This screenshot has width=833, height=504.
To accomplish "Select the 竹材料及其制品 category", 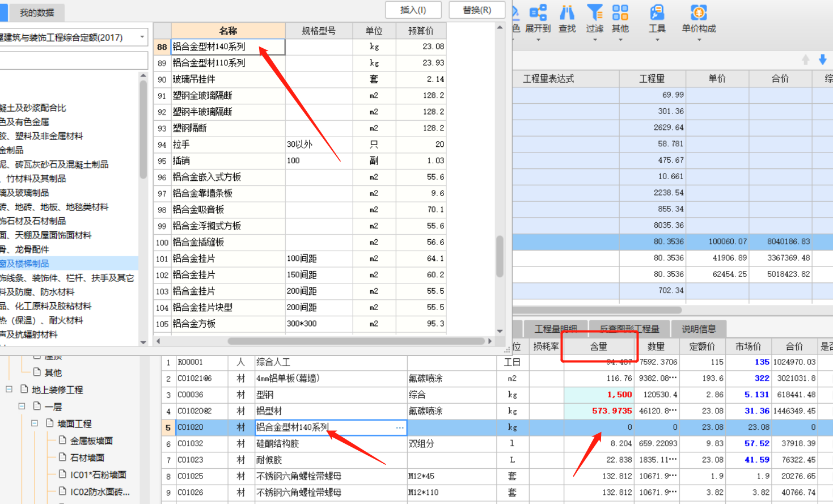I will click(33, 179).
